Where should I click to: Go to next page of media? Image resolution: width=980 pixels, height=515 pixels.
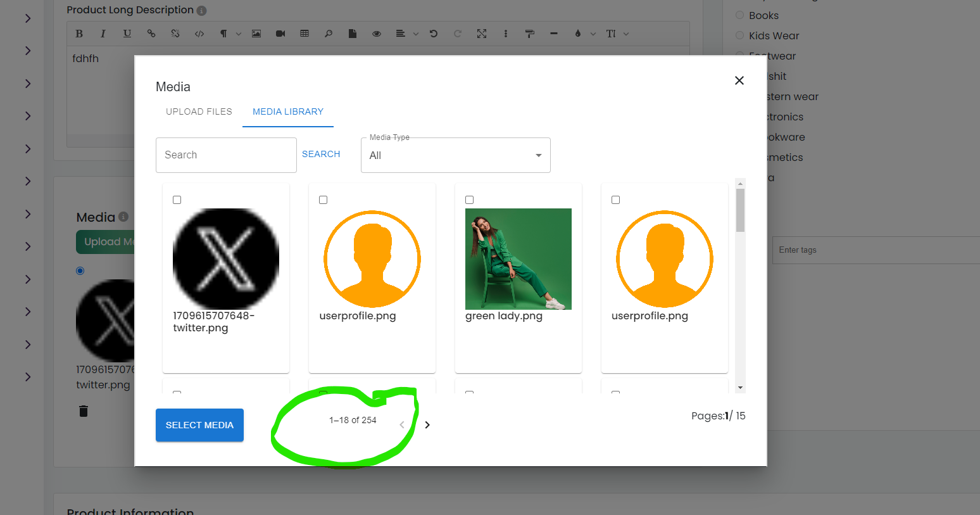click(427, 425)
